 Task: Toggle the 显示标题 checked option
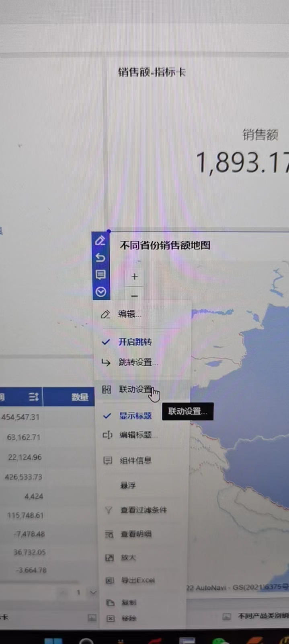tap(135, 416)
